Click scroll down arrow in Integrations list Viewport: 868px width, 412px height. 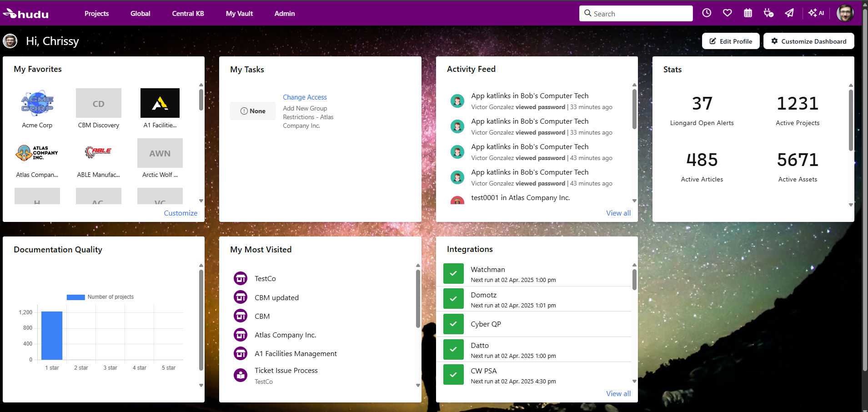[x=634, y=381]
